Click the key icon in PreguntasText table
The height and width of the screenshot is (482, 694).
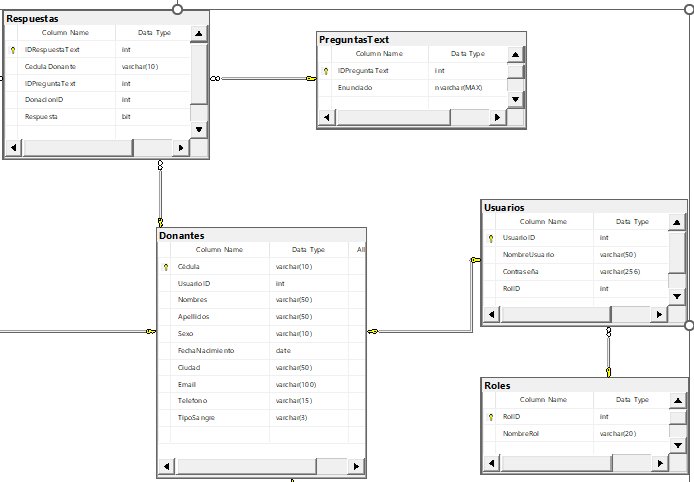pos(326,71)
